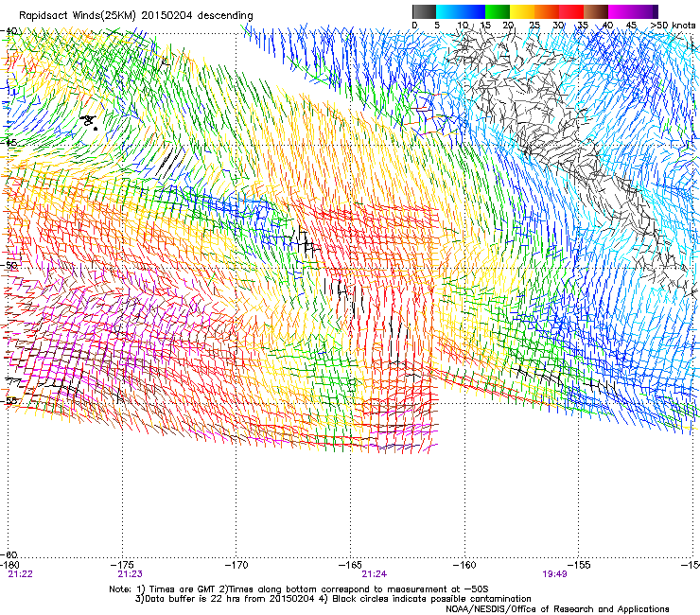Click the '21:23' time stamp
Image resolution: width=700 pixels, height=615 pixels.
(130, 574)
